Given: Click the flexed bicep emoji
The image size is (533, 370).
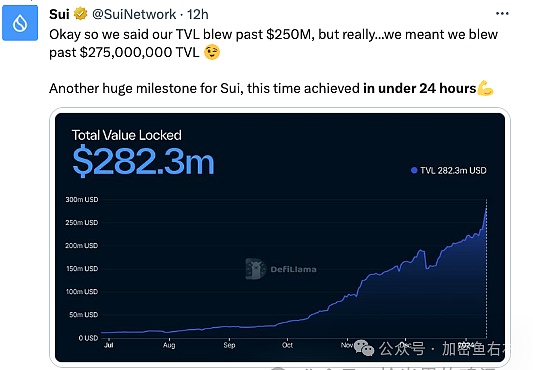Looking at the screenshot, I should pos(485,88).
